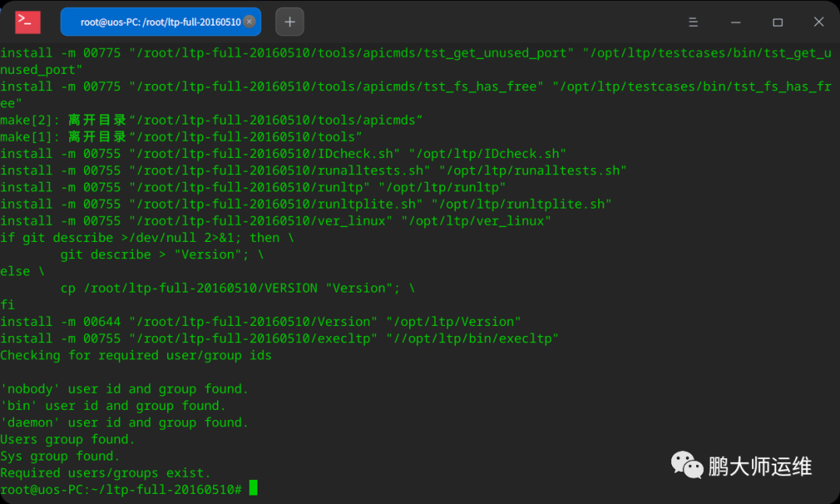Open the terminal hamburger menu
840x504 pixels.
click(x=693, y=22)
